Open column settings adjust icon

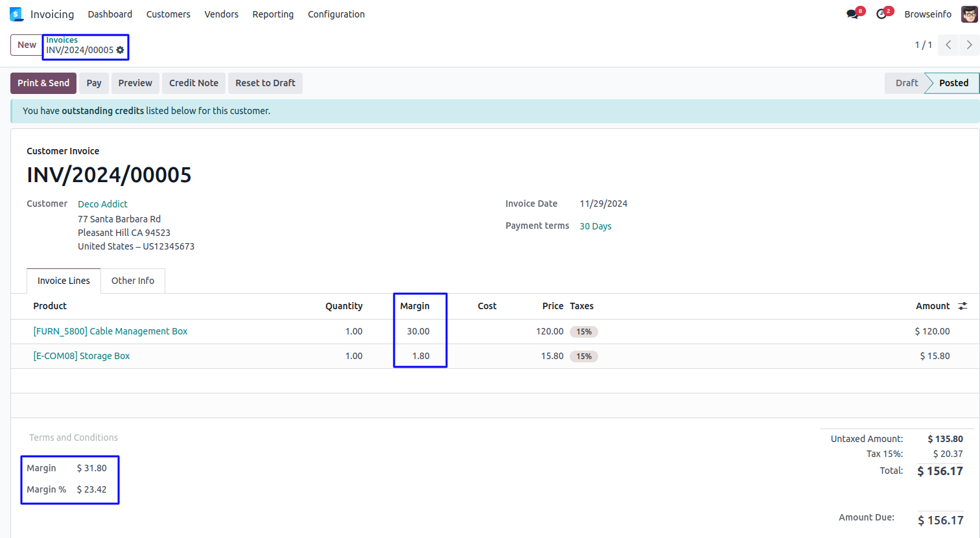pos(962,306)
